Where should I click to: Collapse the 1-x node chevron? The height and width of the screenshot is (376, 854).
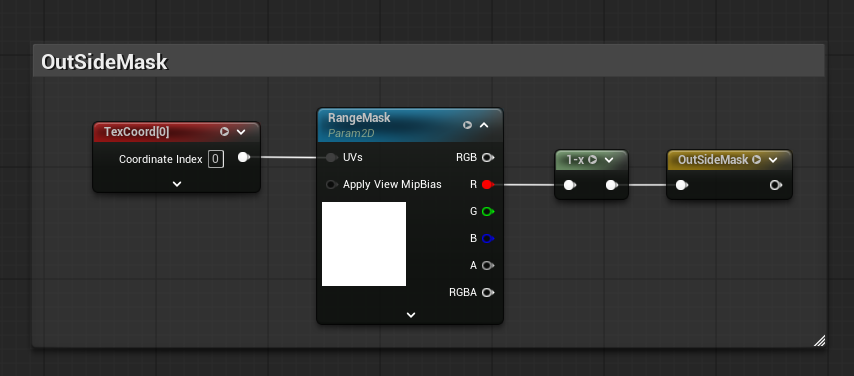[x=609, y=160]
